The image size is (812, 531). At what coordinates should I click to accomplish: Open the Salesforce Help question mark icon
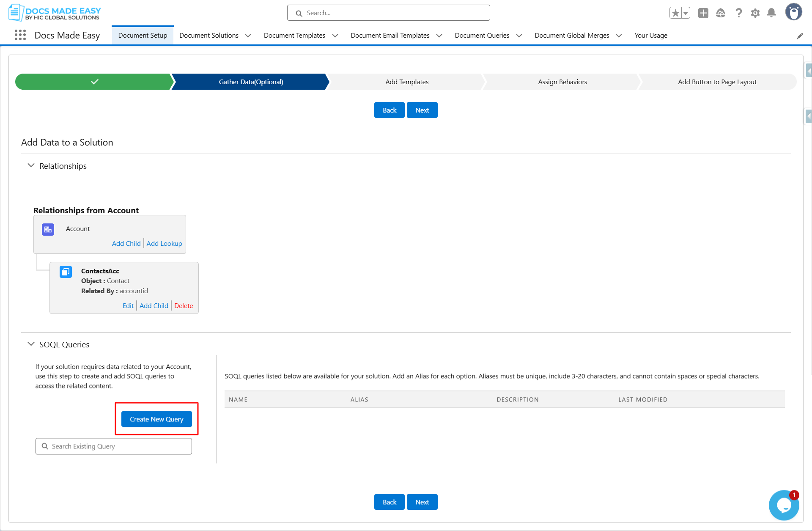tap(738, 13)
